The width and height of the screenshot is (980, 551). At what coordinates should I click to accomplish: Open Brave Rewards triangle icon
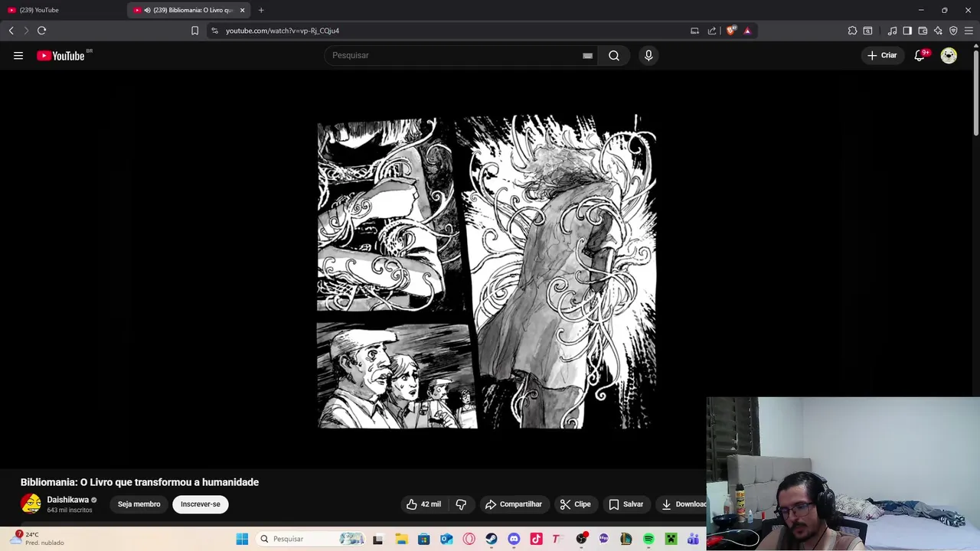pyautogui.click(x=747, y=31)
